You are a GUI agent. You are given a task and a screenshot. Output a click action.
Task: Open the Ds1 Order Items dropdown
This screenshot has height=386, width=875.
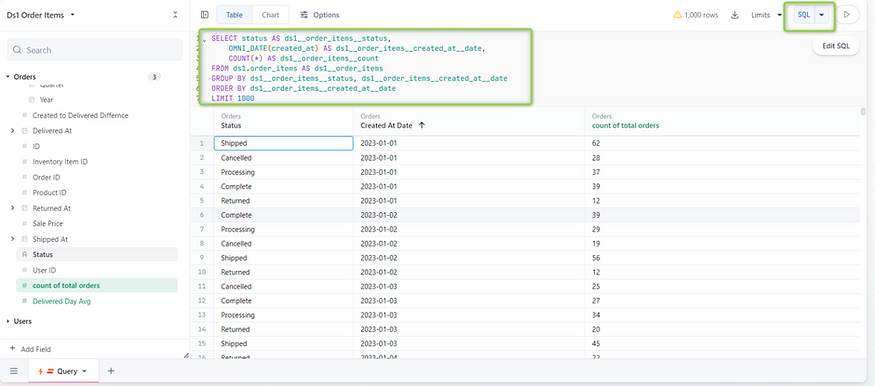[40, 15]
